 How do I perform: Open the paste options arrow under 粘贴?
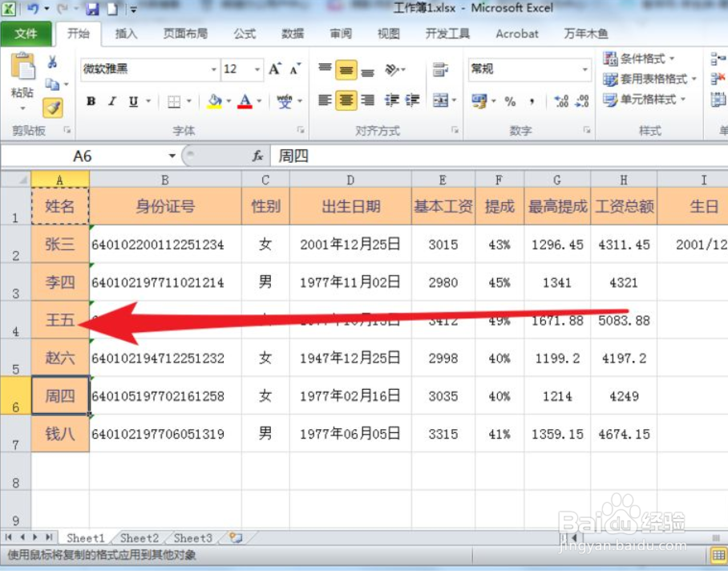(x=22, y=108)
